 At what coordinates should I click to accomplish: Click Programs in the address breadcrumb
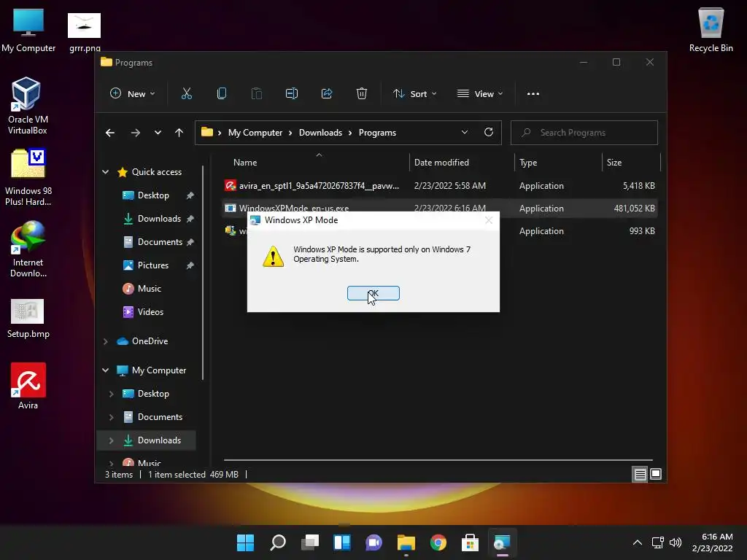click(377, 133)
